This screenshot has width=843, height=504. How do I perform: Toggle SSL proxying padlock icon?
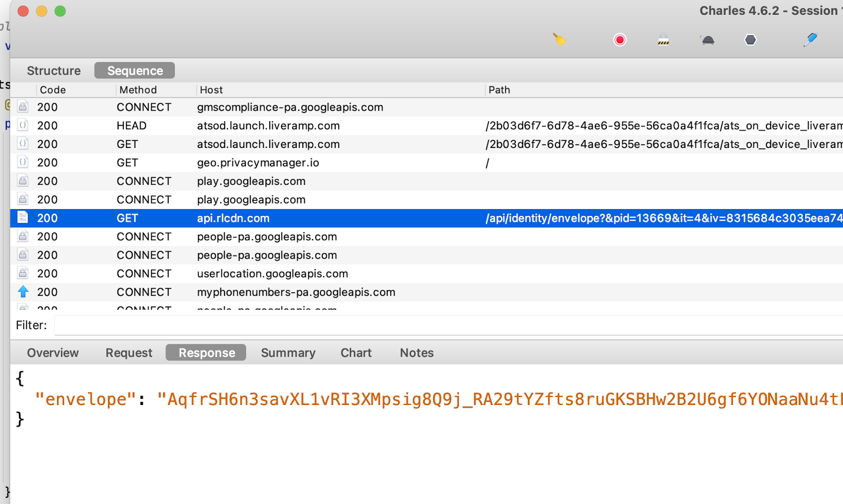pyautogui.click(x=663, y=39)
